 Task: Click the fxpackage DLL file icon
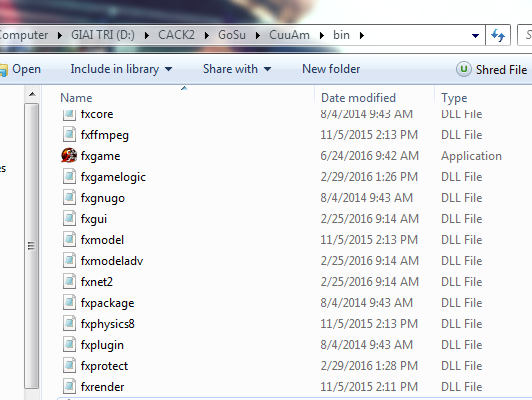tap(69, 303)
